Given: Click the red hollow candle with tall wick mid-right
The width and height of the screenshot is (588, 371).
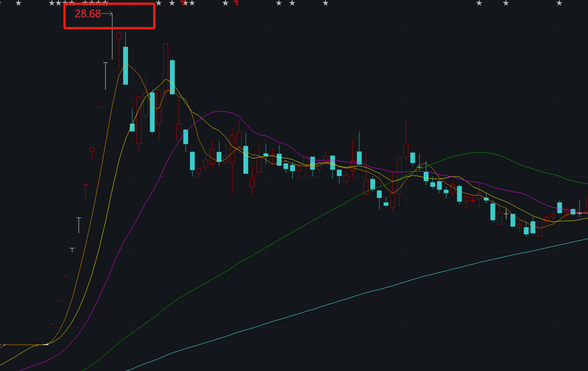Looking at the screenshot, I should coord(406,150).
